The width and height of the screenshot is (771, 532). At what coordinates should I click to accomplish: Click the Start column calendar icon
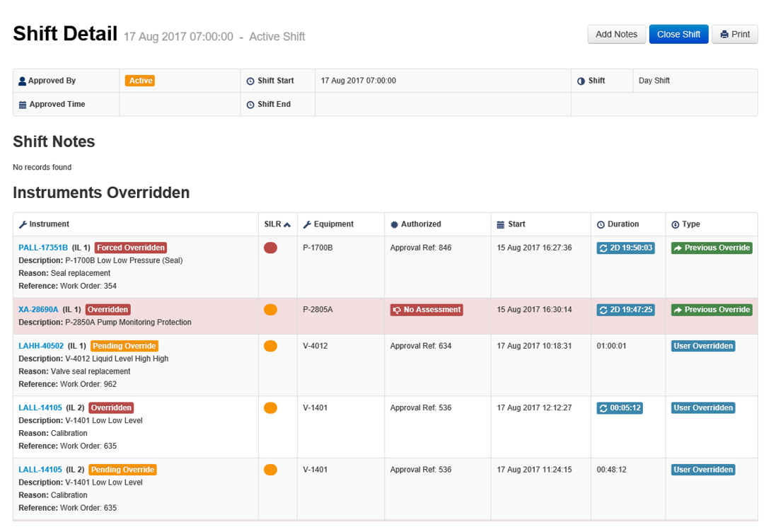500,224
